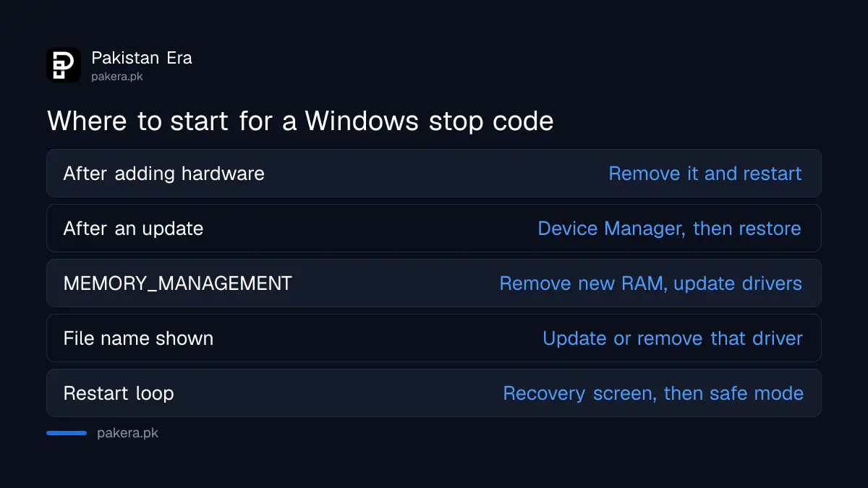The image size is (868, 488).
Task: Select 'MEMORY_MANAGEMENT' row label
Action: [x=178, y=283]
